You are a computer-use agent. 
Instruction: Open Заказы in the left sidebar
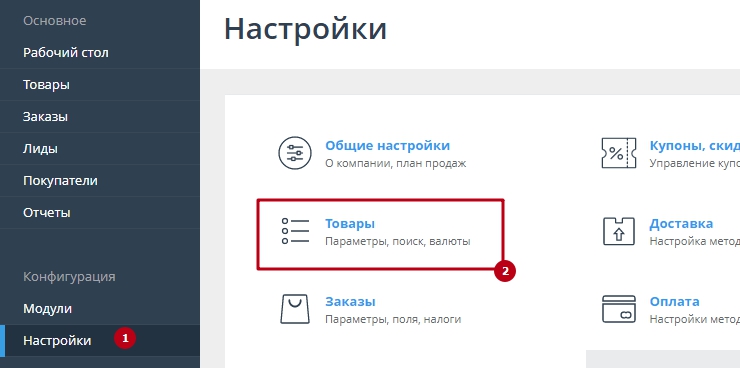(100, 117)
